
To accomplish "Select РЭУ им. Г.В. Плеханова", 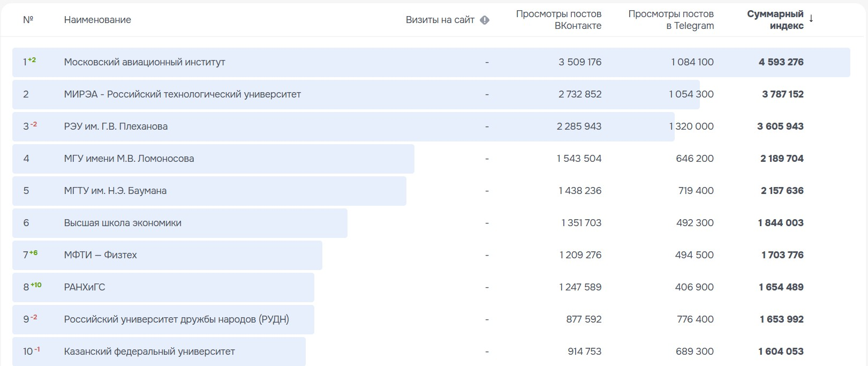I will click(x=116, y=126).
